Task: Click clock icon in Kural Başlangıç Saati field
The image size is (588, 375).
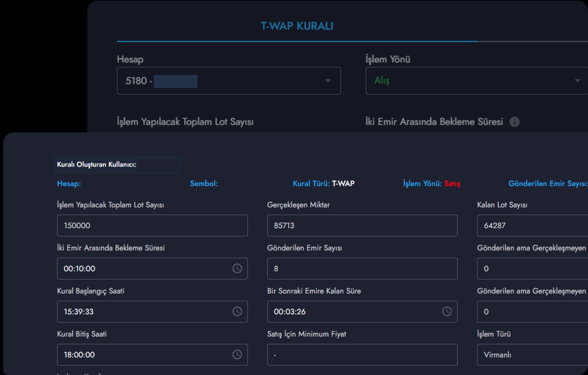Action: [237, 311]
